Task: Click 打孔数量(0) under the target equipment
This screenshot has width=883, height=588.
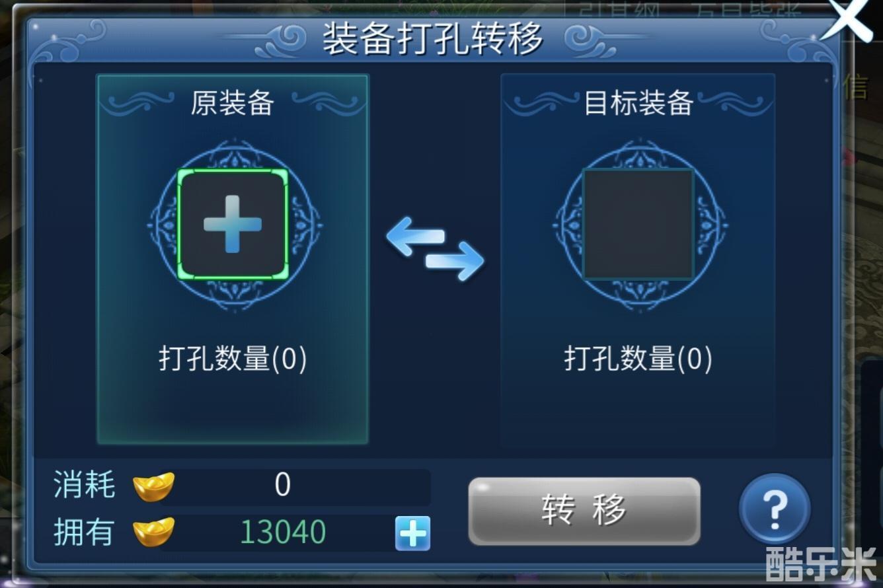Action: [x=638, y=359]
